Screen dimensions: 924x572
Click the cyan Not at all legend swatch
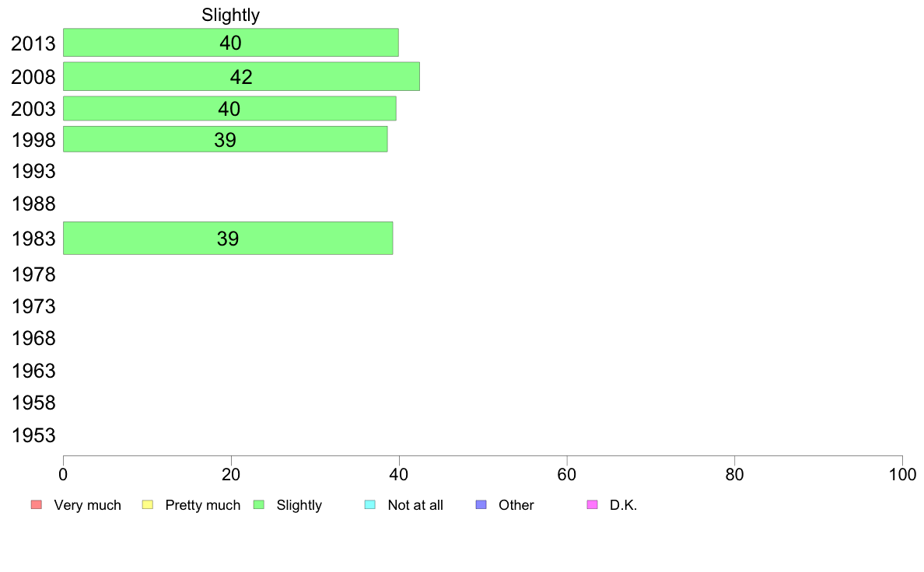tap(370, 505)
